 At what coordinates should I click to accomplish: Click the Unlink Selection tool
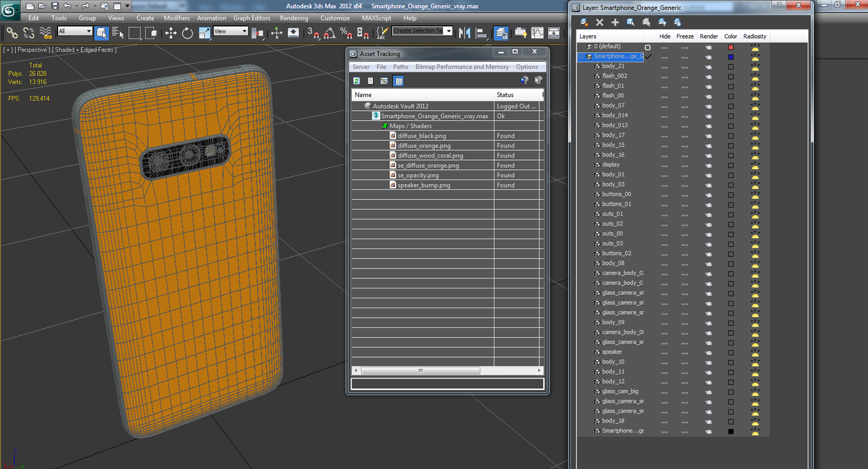tap(28, 33)
